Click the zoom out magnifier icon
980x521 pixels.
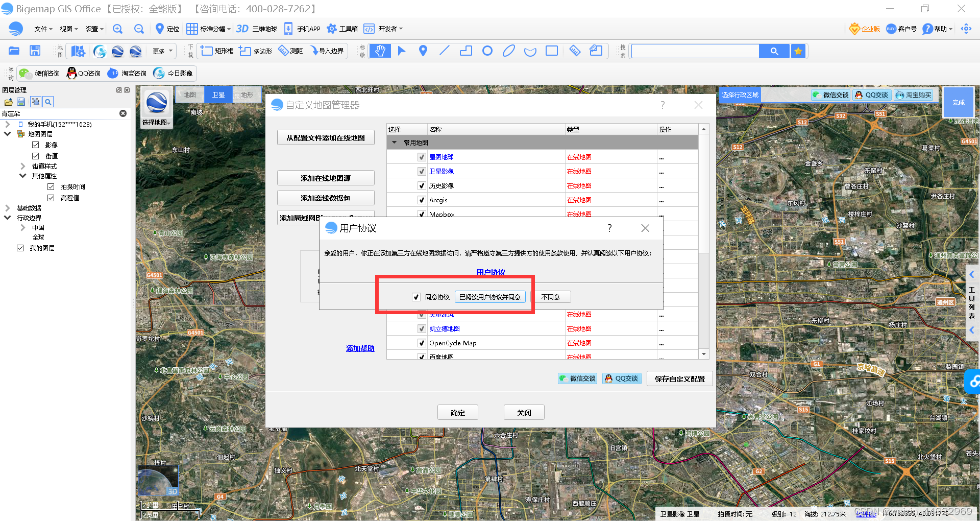tap(139, 29)
